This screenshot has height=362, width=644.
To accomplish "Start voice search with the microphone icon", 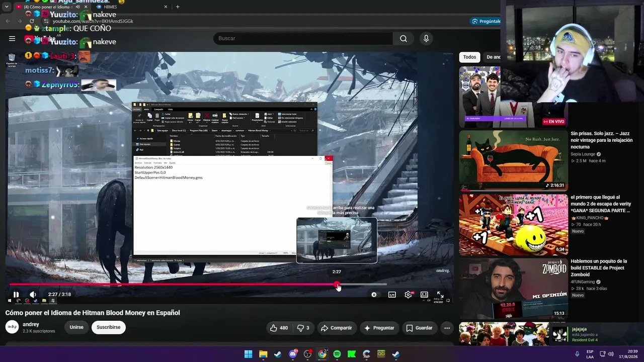I will (x=426, y=38).
